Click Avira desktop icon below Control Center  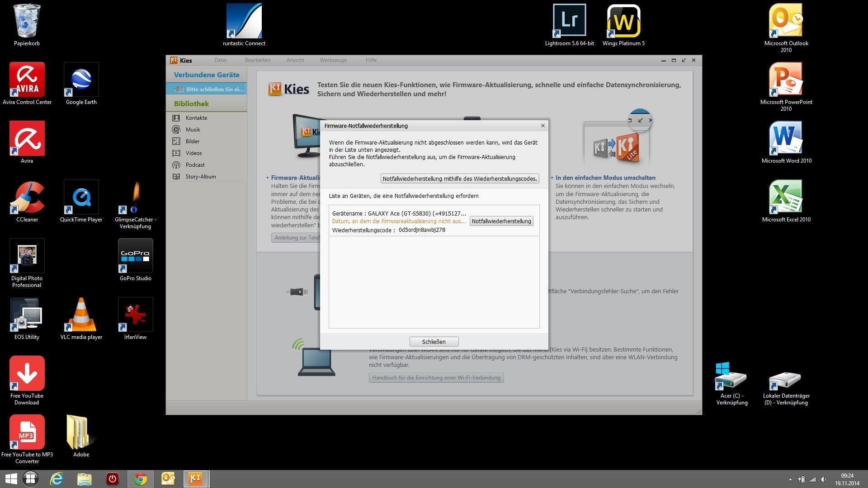(27, 142)
